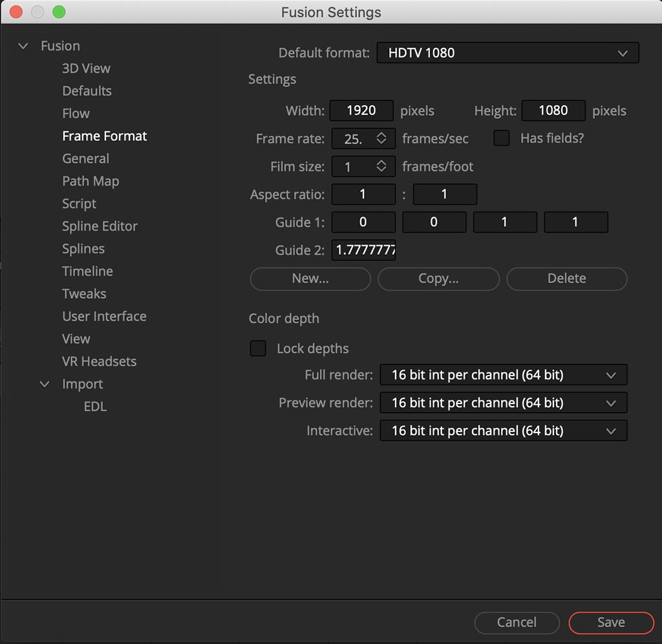Delete the current frame format
Viewport: 662px width, 644px height.
(566, 279)
